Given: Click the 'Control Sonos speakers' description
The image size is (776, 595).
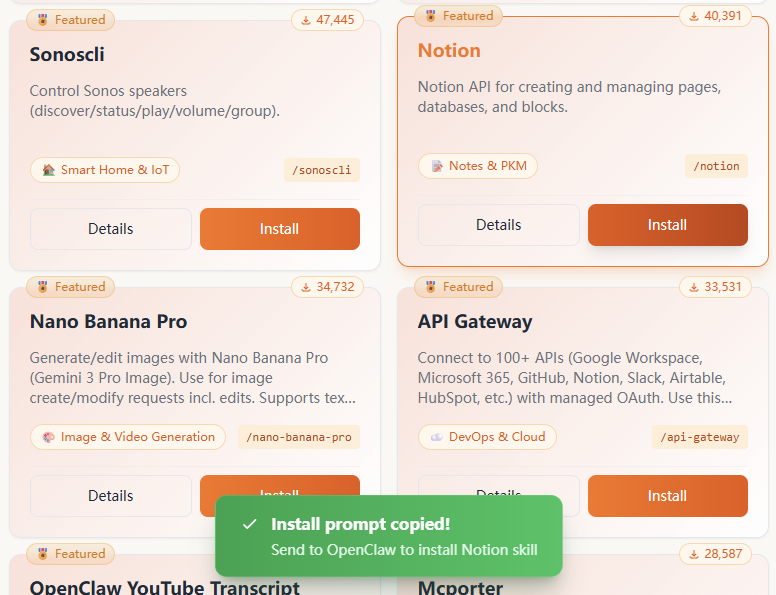Looking at the screenshot, I should point(155,101).
